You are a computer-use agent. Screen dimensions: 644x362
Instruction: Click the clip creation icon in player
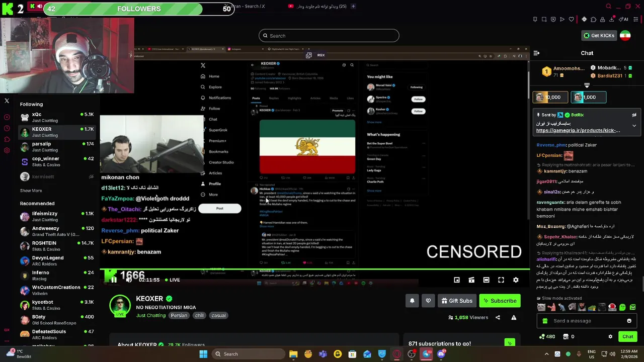pos(471,280)
